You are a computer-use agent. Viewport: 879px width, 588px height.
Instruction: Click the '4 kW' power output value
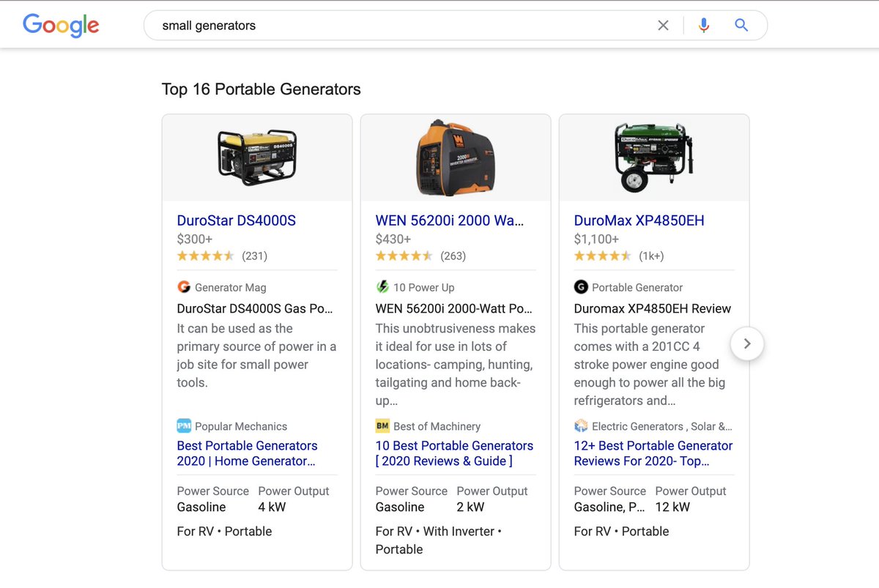272,507
